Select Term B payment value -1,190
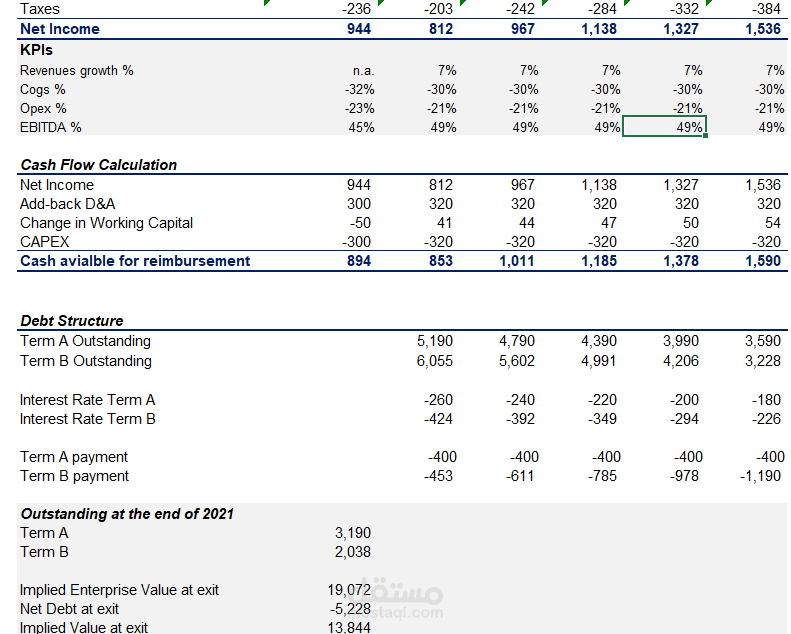This screenshot has height=634, width=791. [760, 476]
